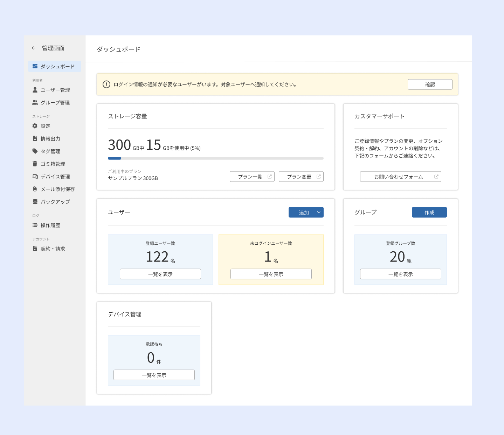Click the 契約・請求 document icon
The width and height of the screenshot is (504, 435).
(35, 249)
